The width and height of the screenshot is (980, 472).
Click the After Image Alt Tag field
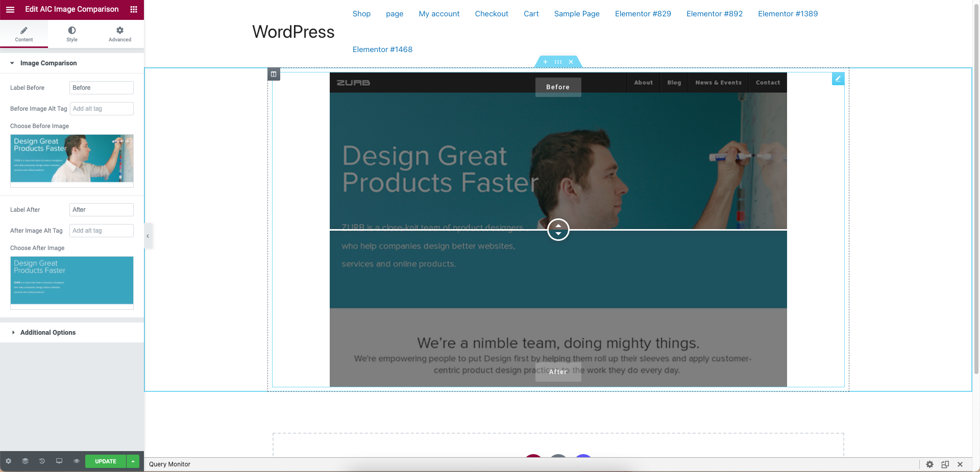click(x=102, y=231)
